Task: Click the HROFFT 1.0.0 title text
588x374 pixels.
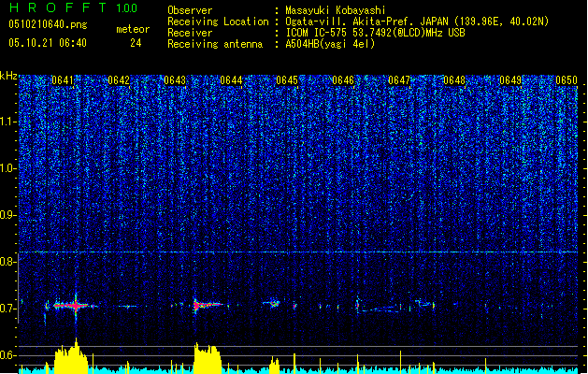Action: point(74,7)
